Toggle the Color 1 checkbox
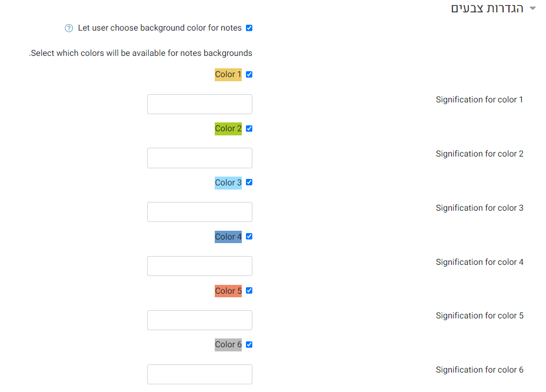 tap(249, 74)
